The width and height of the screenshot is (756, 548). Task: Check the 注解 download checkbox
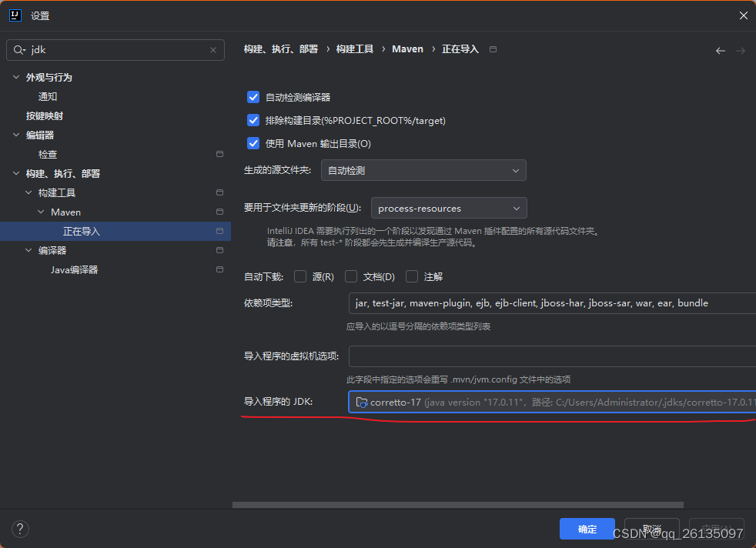(x=412, y=276)
